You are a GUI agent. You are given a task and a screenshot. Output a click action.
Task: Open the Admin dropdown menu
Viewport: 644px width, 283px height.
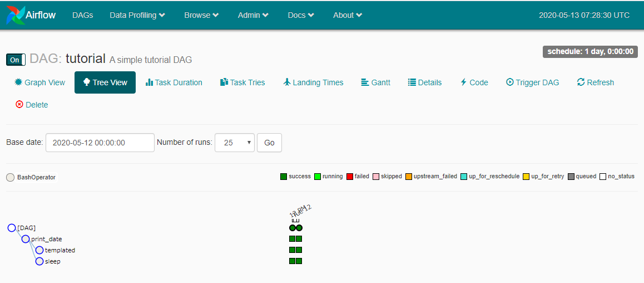(253, 15)
